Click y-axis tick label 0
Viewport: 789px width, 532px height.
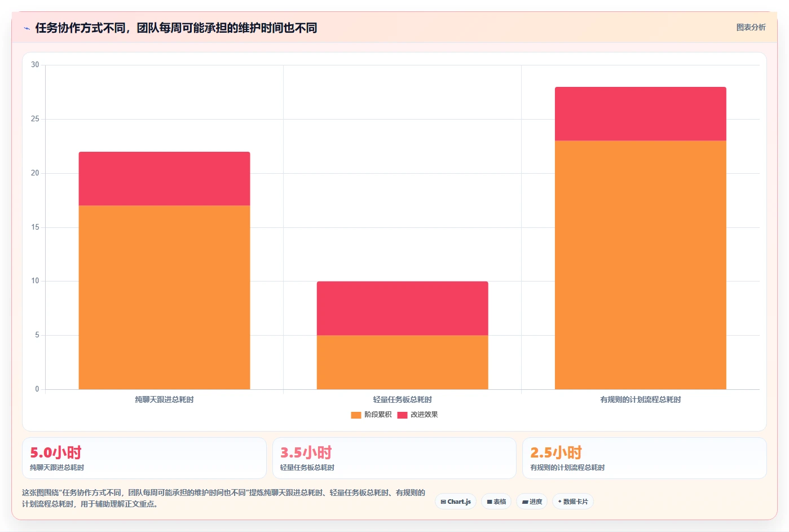tap(37, 389)
